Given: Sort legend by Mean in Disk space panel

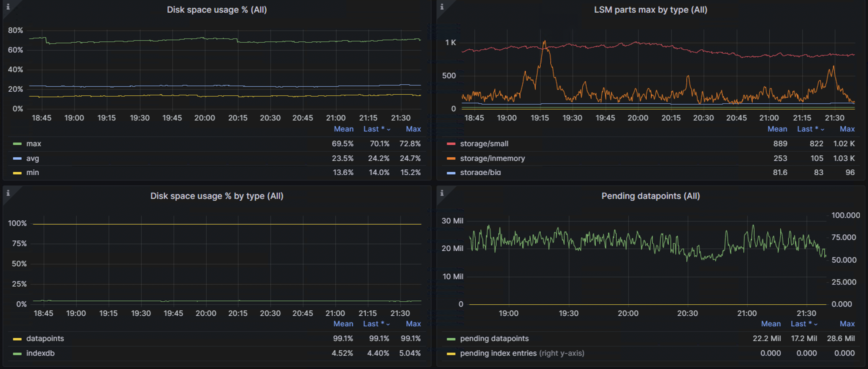Looking at the screenshot, I should click(x=344, y=129).
